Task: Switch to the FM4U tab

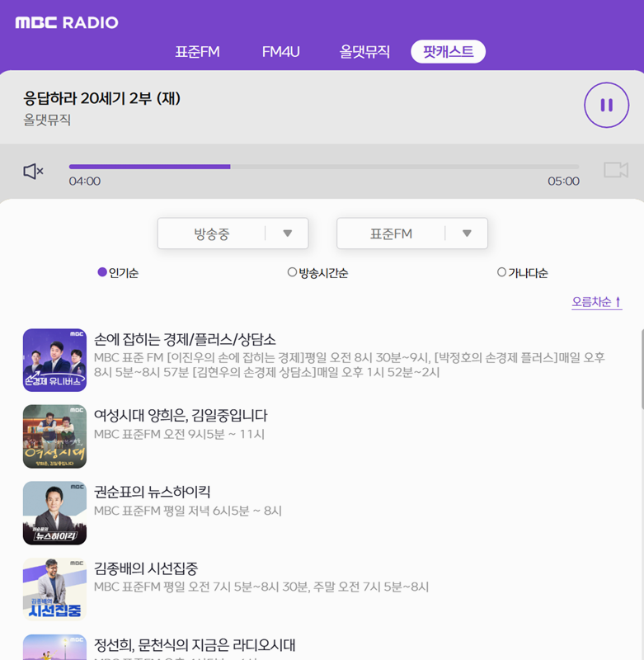Action: point(280,52)
